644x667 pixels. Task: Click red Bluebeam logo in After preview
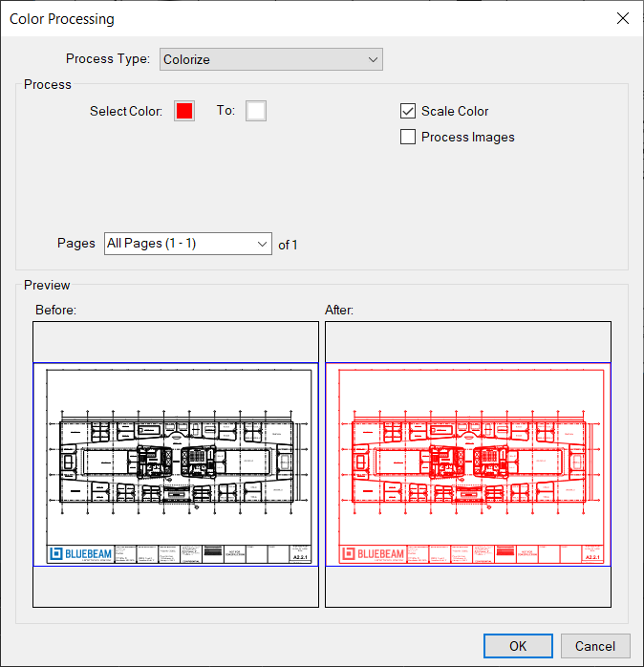(x=375, y=554)
